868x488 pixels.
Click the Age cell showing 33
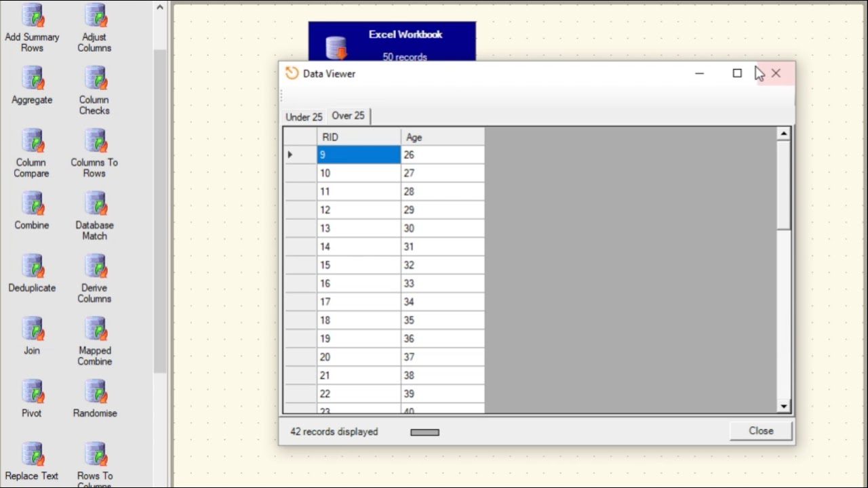point(443,283)
